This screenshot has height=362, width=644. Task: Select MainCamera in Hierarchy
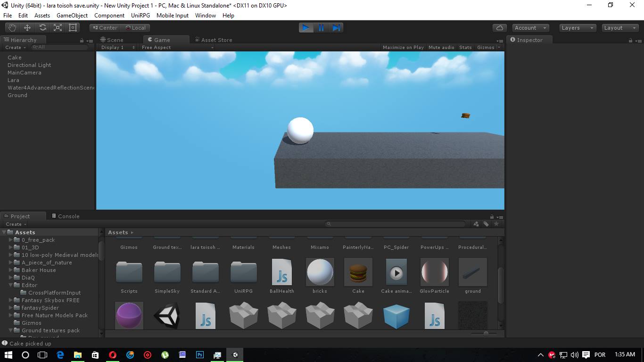(25, 73)
